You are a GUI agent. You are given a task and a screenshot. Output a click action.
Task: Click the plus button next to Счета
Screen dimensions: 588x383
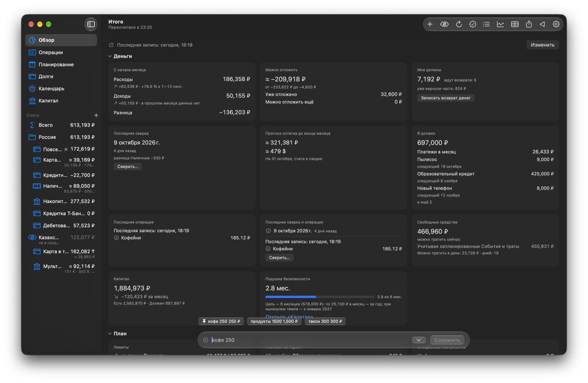[x=96, y=115]
